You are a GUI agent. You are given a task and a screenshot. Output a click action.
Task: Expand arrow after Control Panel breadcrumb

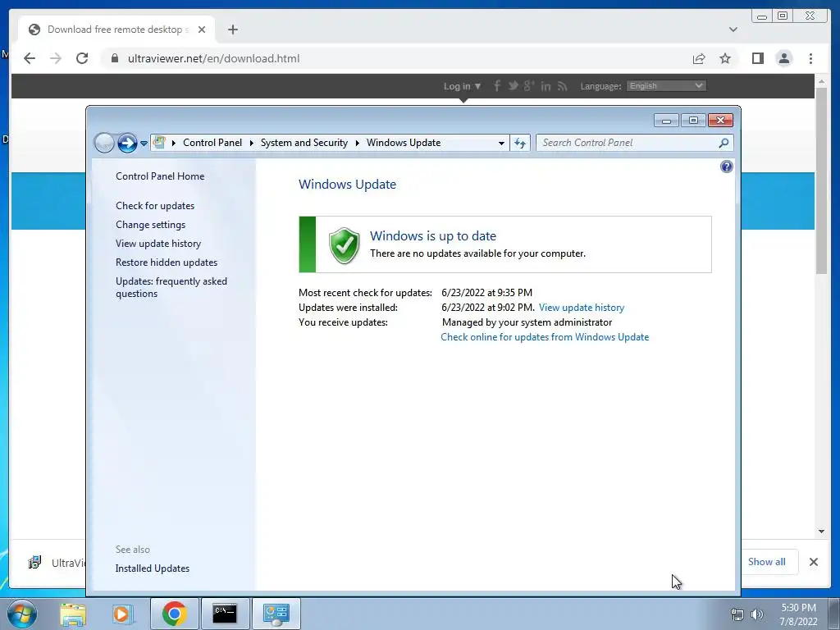[x=251, y=143]
